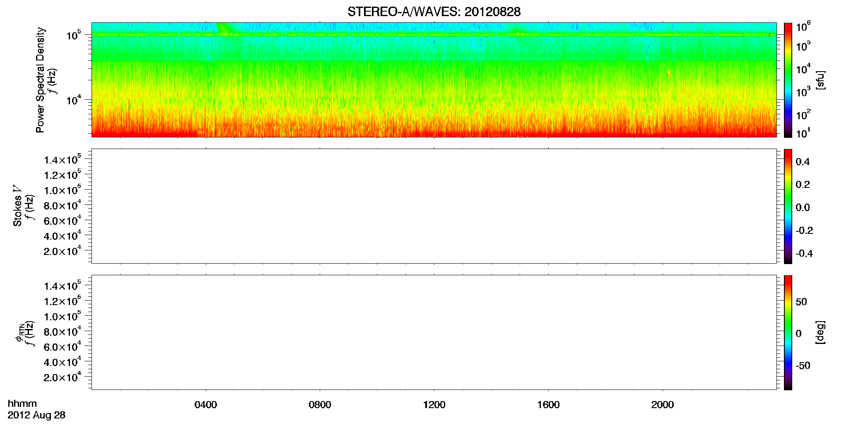The height and width of the screenshot is (447, 868).
Task: Click the 0.4 label on Stokes colorbar
Action: coord(803,162)
